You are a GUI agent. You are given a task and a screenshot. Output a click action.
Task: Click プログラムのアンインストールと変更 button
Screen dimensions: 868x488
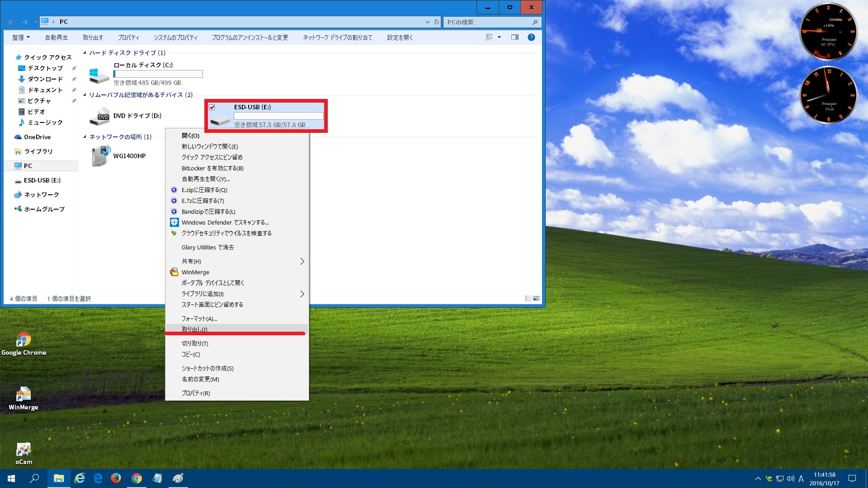[250, 38]
